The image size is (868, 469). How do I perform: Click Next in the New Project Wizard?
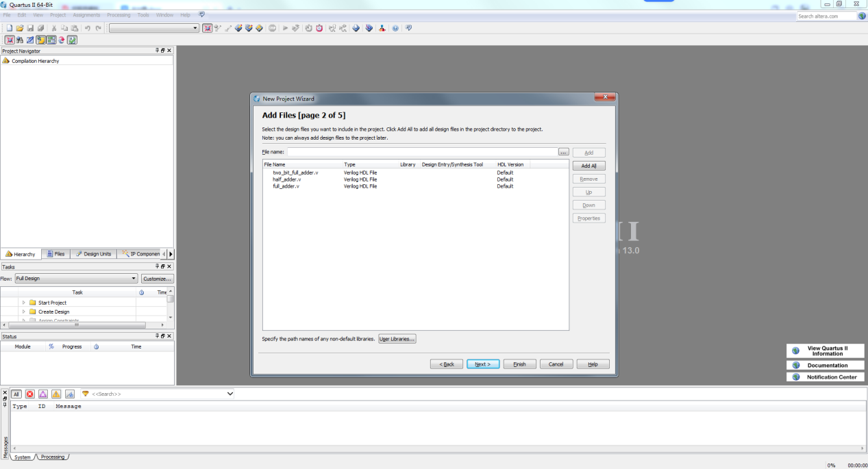(483, 364)
